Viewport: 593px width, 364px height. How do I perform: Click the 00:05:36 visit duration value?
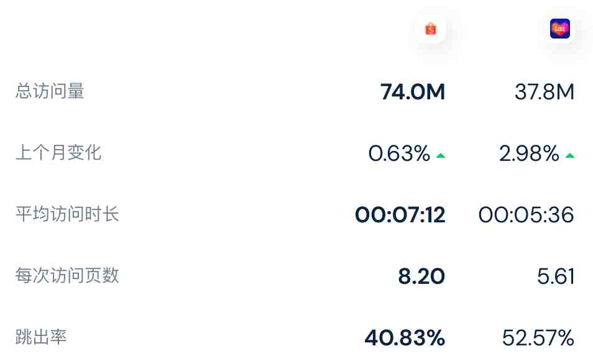click(x=526, y=215)
